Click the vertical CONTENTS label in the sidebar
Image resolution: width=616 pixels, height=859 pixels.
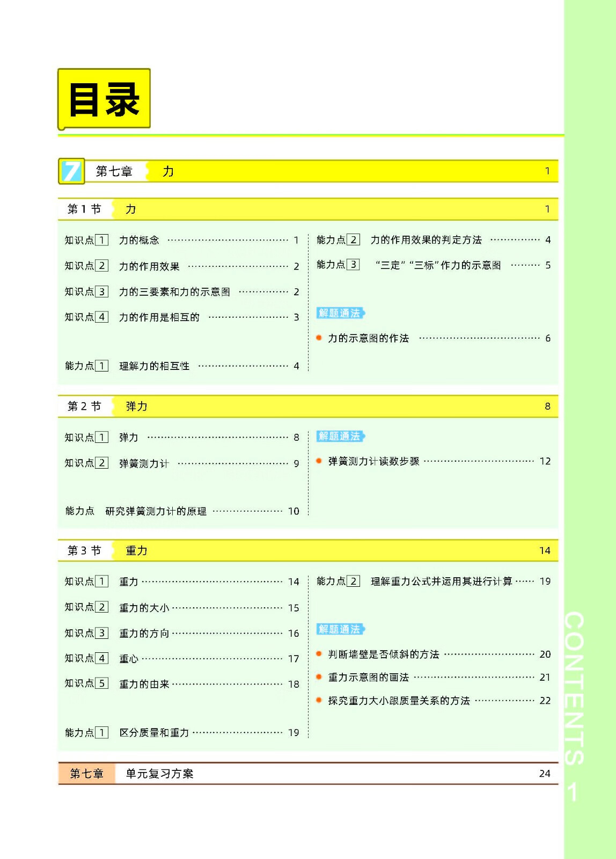(x=574, y=687)
